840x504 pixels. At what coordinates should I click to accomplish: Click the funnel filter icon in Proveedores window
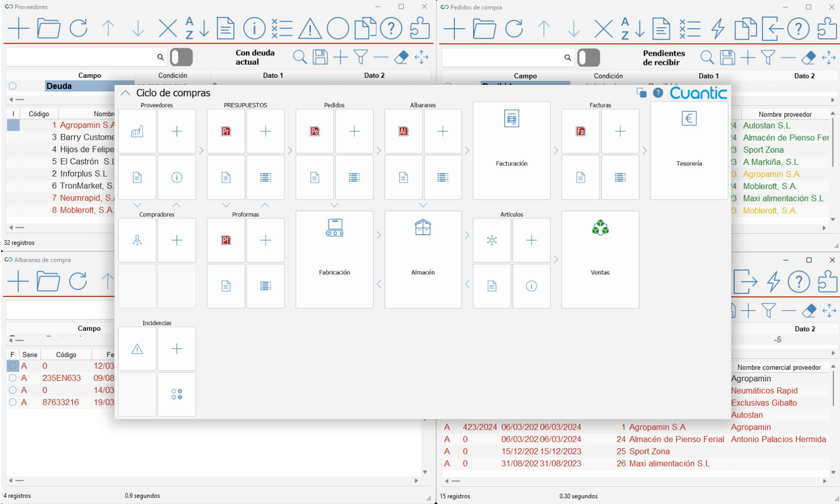[x=360, y=57]
